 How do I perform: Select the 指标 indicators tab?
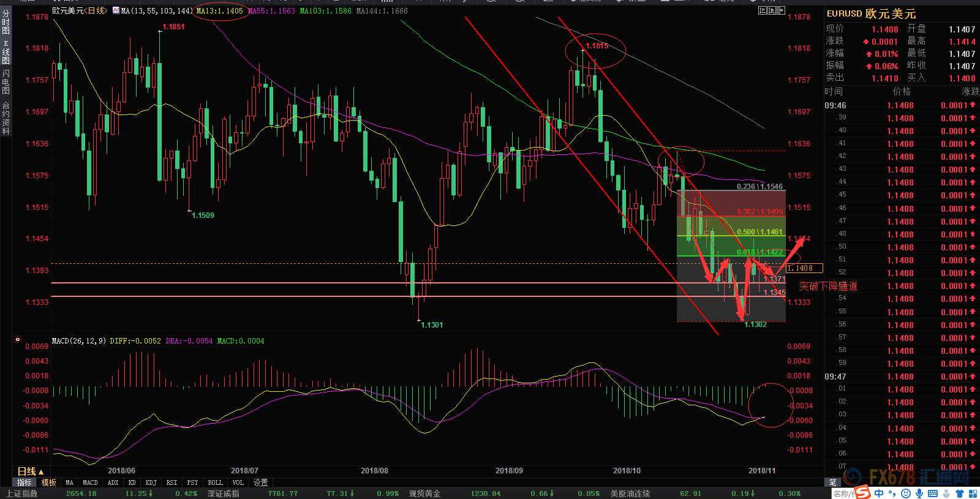click(24, 482)
